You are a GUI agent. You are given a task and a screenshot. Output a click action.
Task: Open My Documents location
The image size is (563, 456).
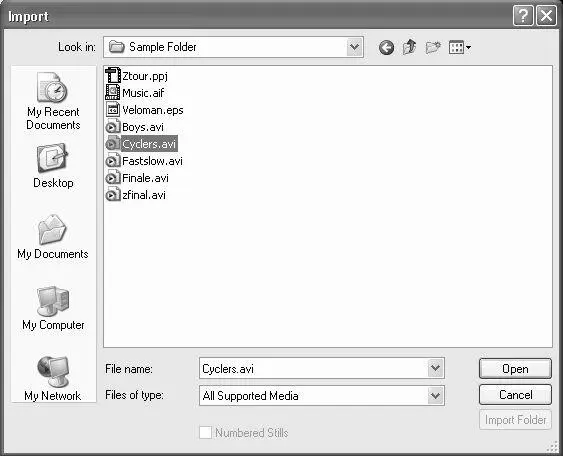[53, 237]
